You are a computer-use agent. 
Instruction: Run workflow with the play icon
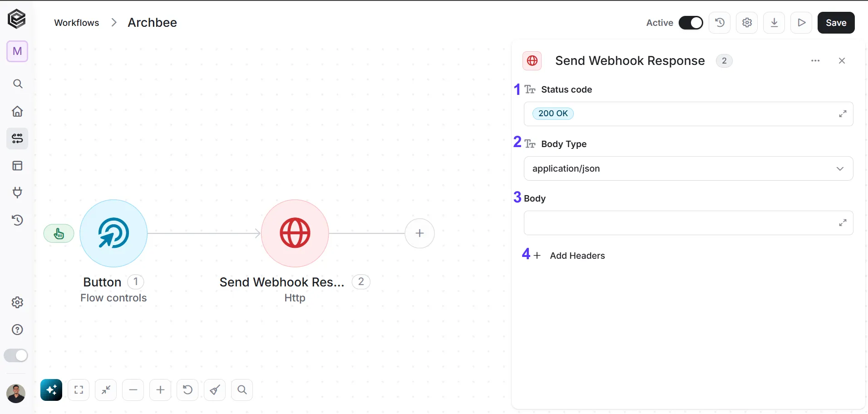click(801, 23)
